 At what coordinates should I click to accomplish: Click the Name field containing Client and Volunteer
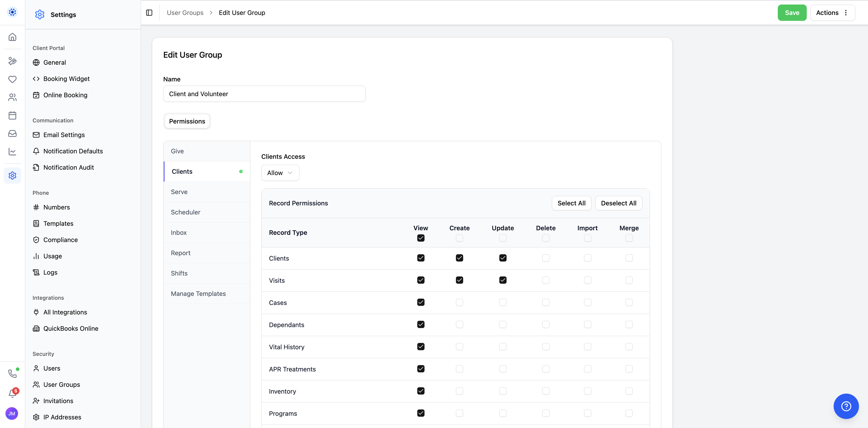coord(264,94)
